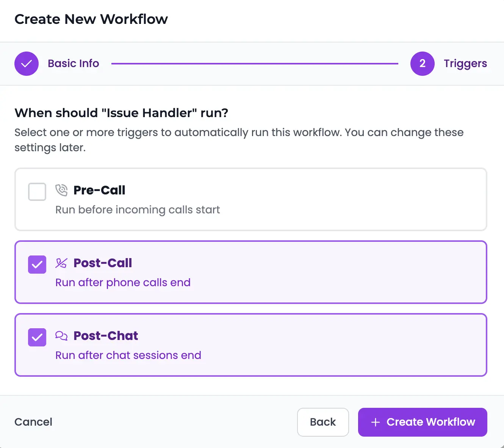Image resolution: width=504 pixels, height=448 pixels.
Task: Select the Post-Call trigger card
Action: (x=251, y=272)
